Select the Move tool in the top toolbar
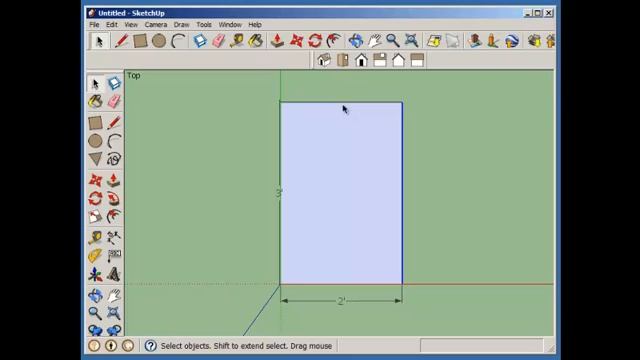Viewport: 640px width, 360px height. click(296, 41)
